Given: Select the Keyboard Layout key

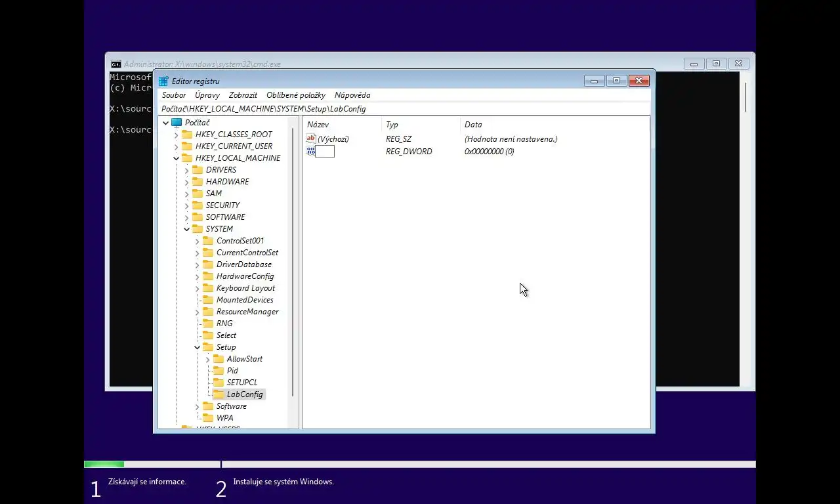Looking at the screenshot, I should tap(245, 288).
